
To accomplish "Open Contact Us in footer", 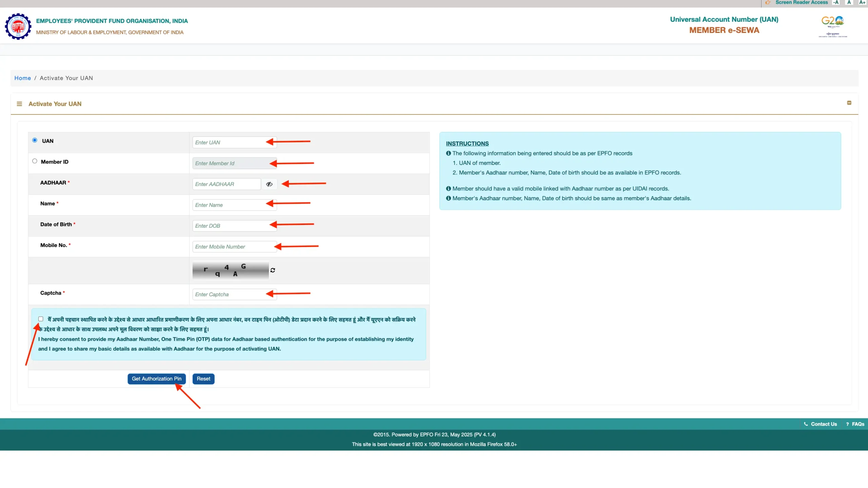I will (823, 424).
